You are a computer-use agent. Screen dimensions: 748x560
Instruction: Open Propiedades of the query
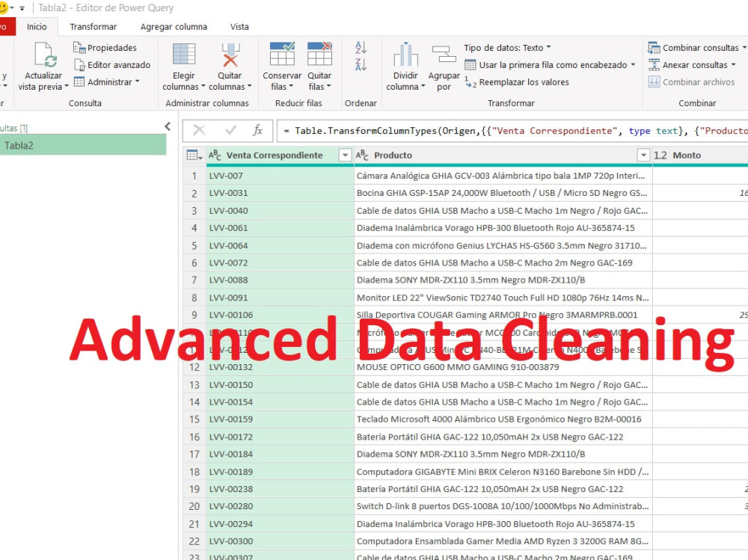(x=105, y=47)
